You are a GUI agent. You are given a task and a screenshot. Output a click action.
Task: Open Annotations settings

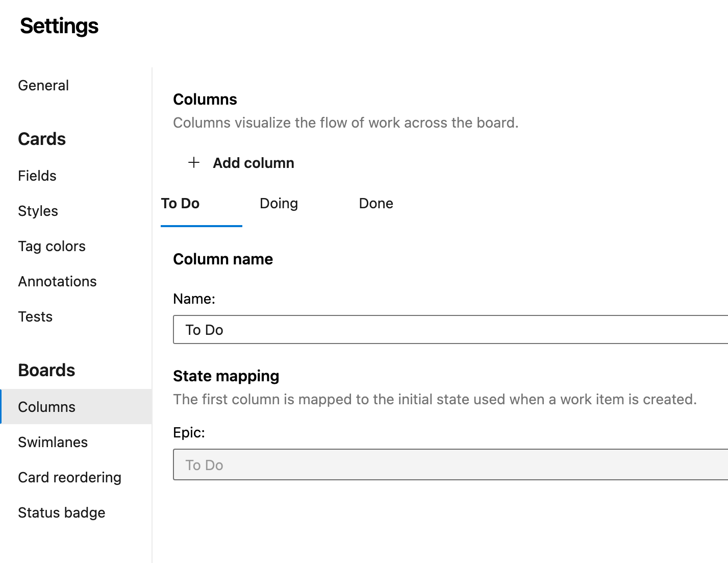pos(58,281)
